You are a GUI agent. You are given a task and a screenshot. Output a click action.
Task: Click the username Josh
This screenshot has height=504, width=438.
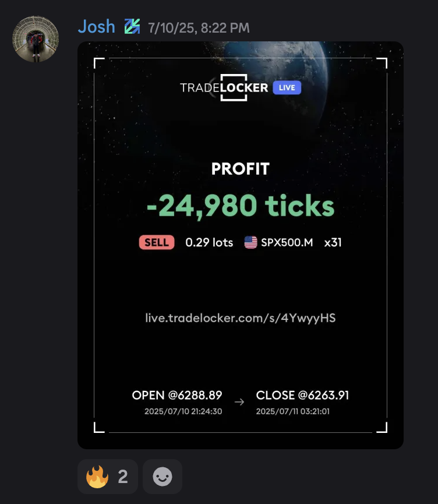pyautogui.click(x=97, y=27)
